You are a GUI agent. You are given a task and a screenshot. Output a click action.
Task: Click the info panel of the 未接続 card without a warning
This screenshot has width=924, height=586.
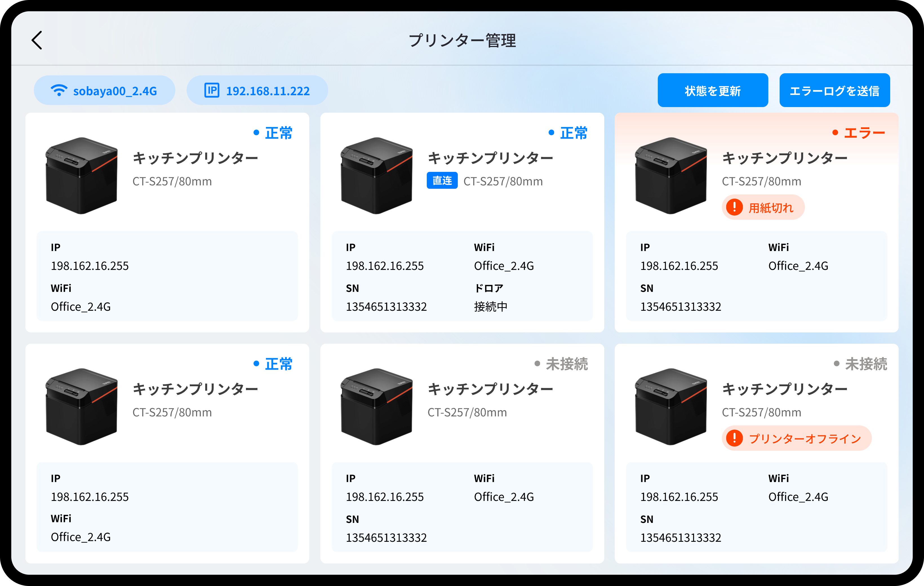pyautogui.click(x=462, y=507)
